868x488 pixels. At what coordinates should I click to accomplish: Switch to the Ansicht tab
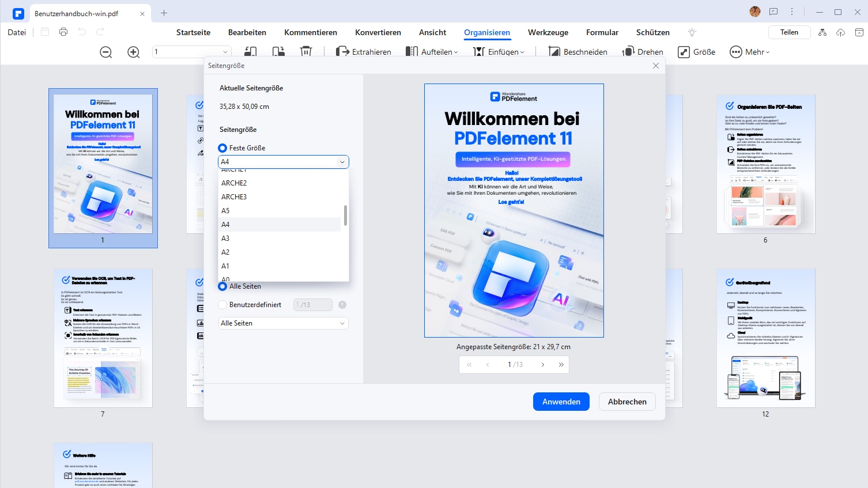pyautogui.click(x=433, y=32)
